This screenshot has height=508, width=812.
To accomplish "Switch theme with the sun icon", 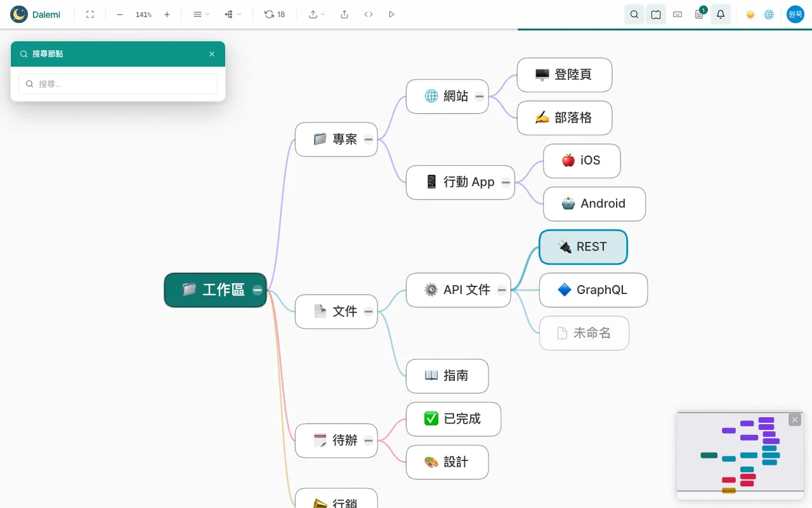I will pos(750,14).
